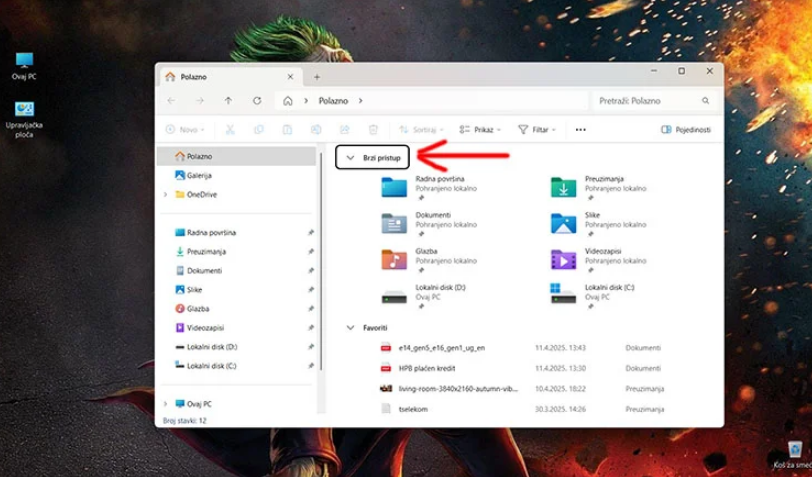Click Lokalni disk (D:) in Brzi pristup

430,297
